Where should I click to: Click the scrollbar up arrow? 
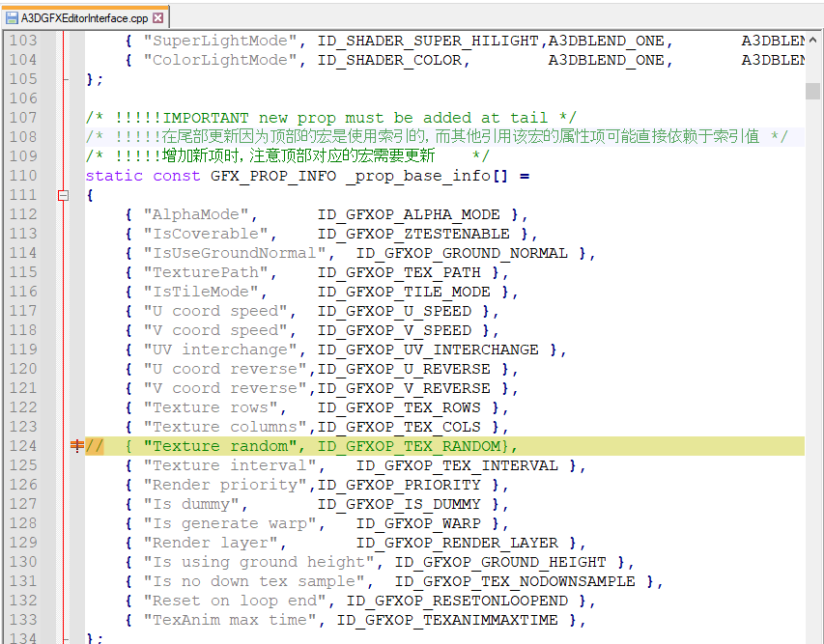pos(812,40)
